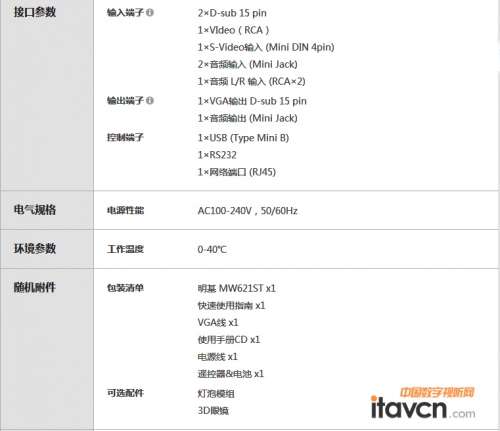
Task: Click the 电源线 x1 item
Action: click(218, 357)
